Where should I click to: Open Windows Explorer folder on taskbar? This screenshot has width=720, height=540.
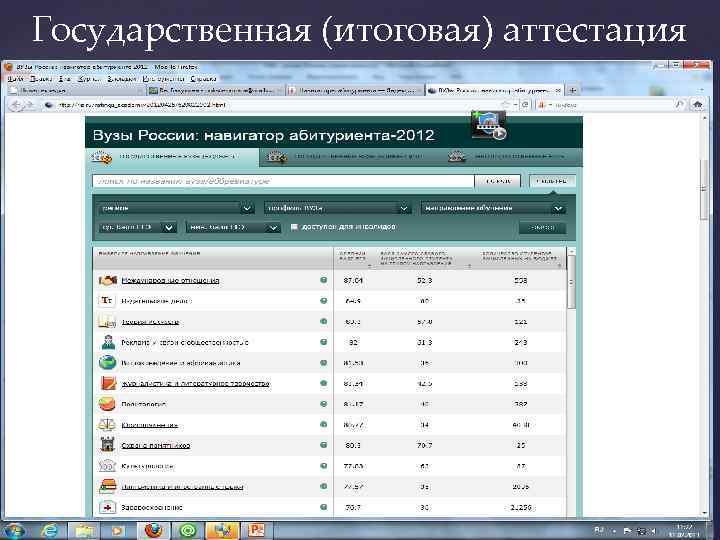[84, 531]
